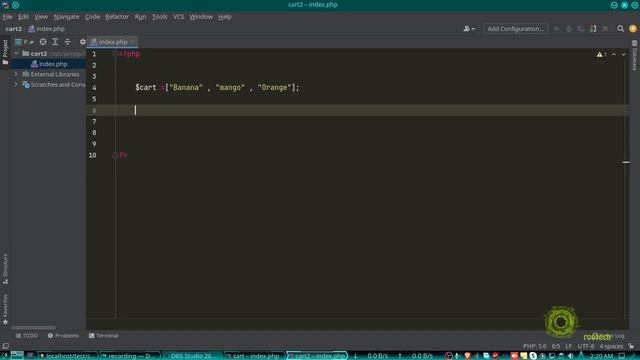Collapse the PHP closing tag fold marker
The height and width of the screenshot is (360, 640).
pos(115,156)
